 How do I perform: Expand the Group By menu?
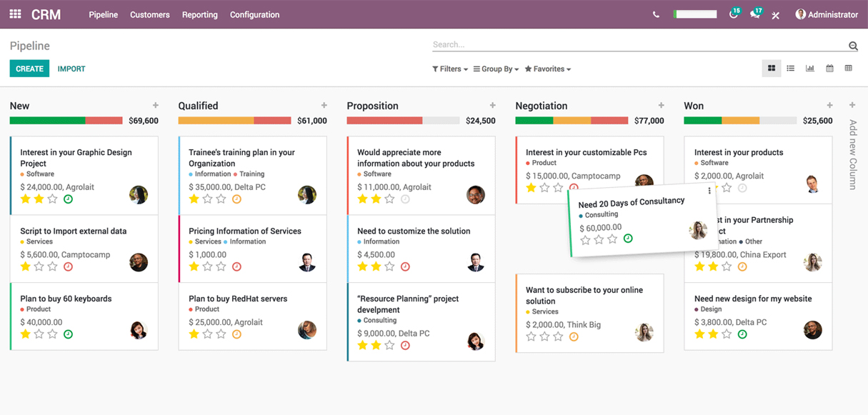click(496, 69)
